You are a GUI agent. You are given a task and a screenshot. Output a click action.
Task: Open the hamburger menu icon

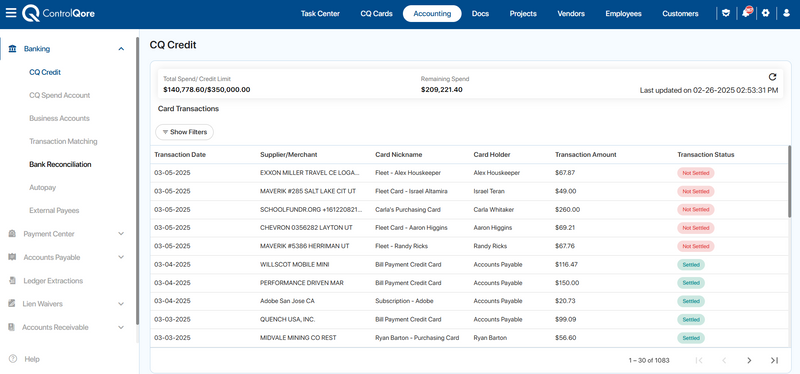pos(11,13)
